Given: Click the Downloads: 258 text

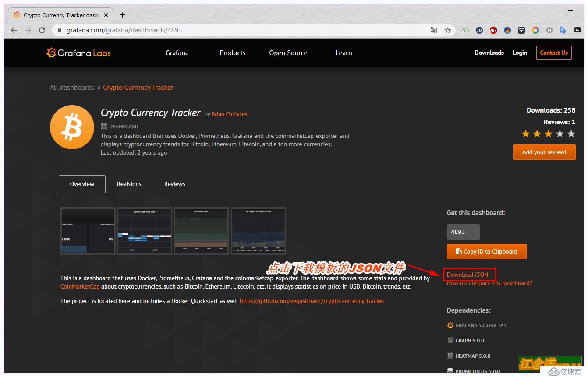Looking at the screenshot, I should tap(551, 110).
